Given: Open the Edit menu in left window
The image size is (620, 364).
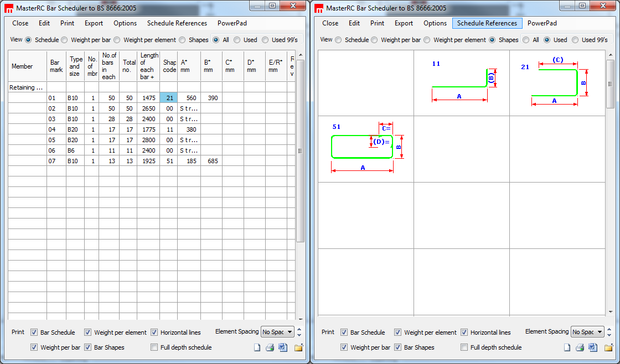Looking at the screenshot, I should tap(44, 23).
